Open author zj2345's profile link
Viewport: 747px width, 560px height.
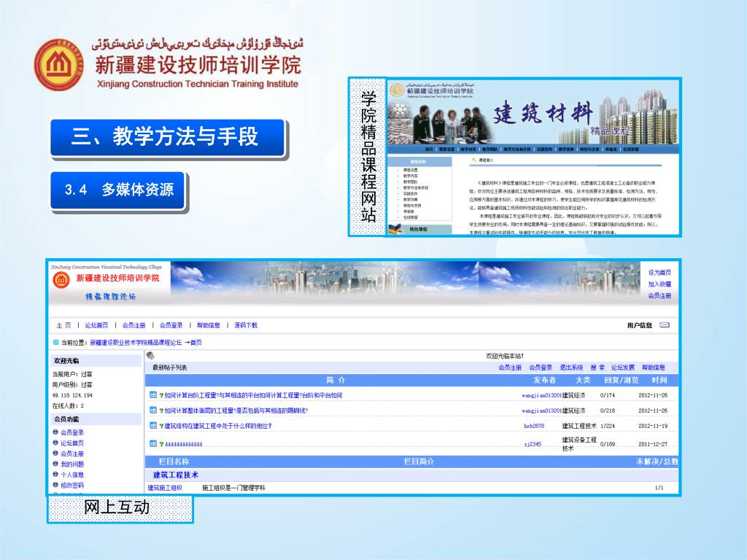pos(533,444)
